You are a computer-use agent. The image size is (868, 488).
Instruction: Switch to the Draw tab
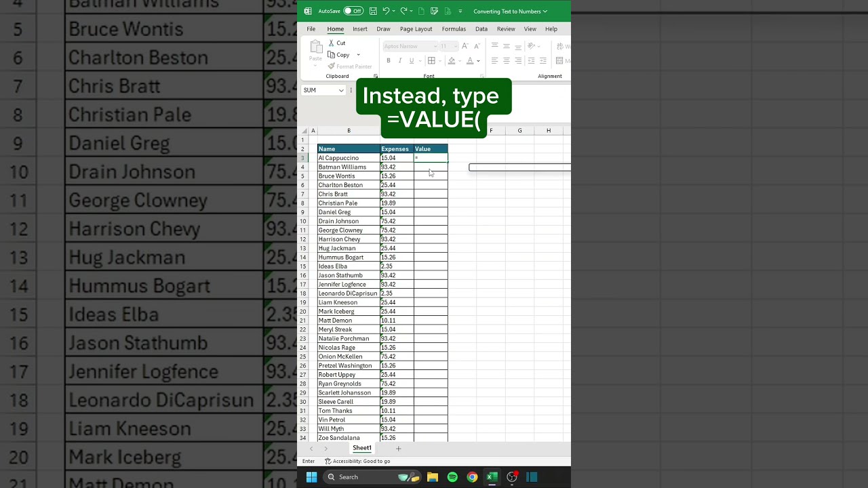(x=383, y=29)
